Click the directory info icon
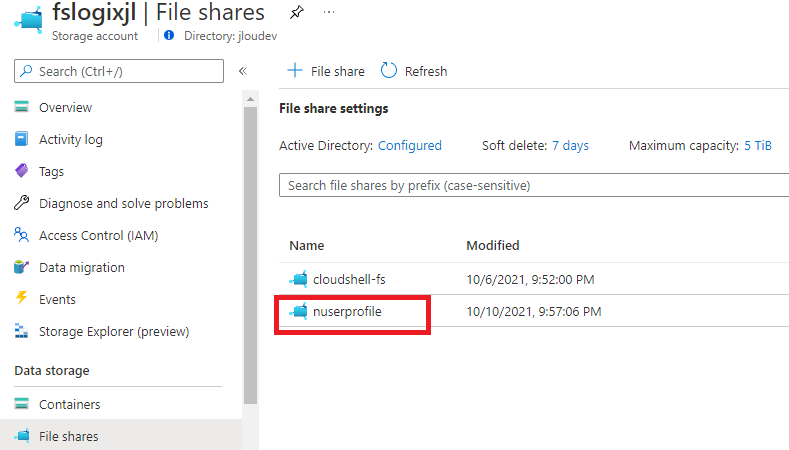The image size is (789, 450). pos(169,35)
